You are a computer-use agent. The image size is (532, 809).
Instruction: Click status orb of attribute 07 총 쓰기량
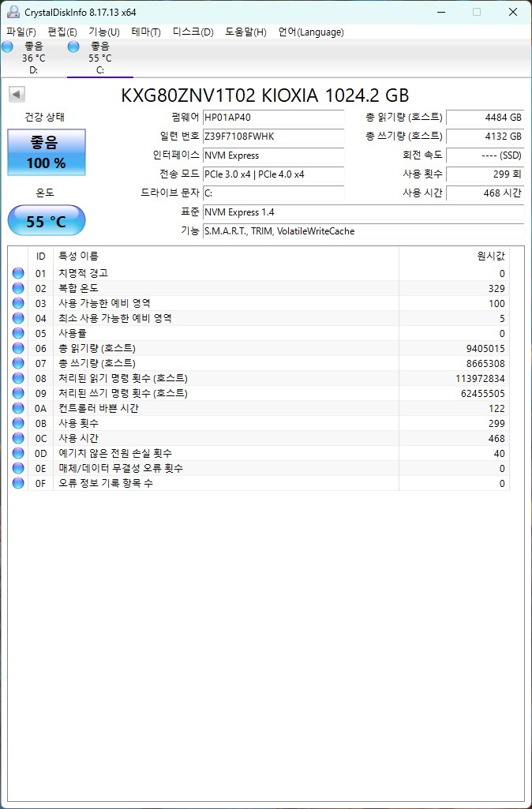point(18,363)
